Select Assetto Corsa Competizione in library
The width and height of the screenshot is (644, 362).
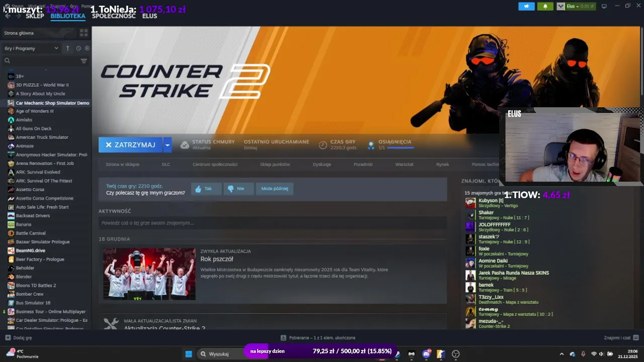[44, 198]
